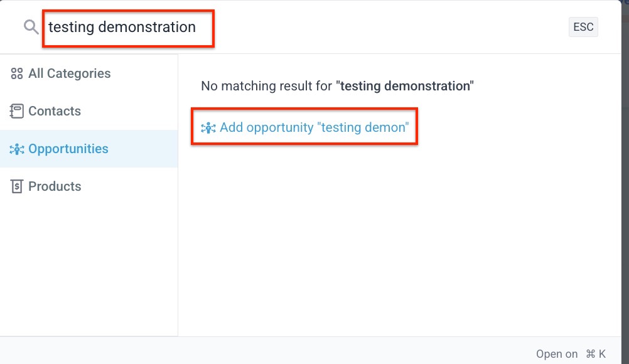The image size is (629, 364).
Task: Click the K shortcut key in footer
Action: point(602,354)
